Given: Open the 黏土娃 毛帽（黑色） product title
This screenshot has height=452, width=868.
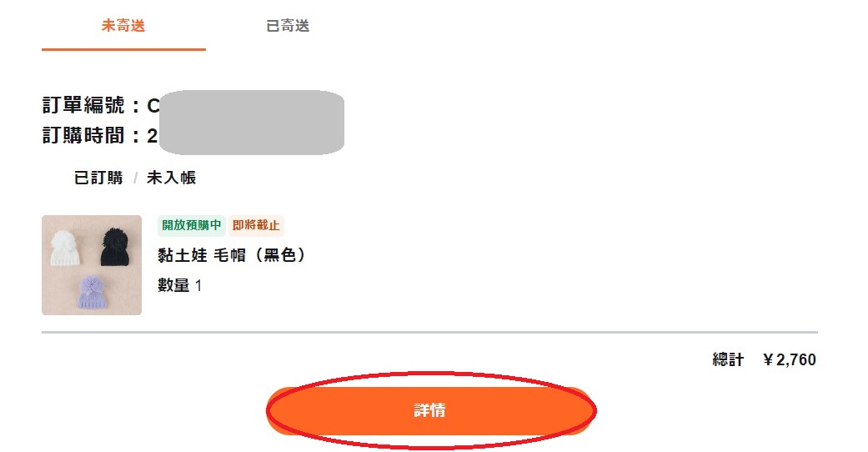Looking at the screenshot, I should 232,255.
